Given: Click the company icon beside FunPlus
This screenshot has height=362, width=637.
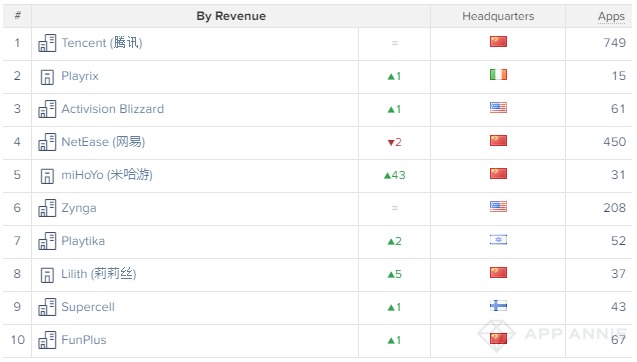Looking at the screenshot, I should 47,340.
